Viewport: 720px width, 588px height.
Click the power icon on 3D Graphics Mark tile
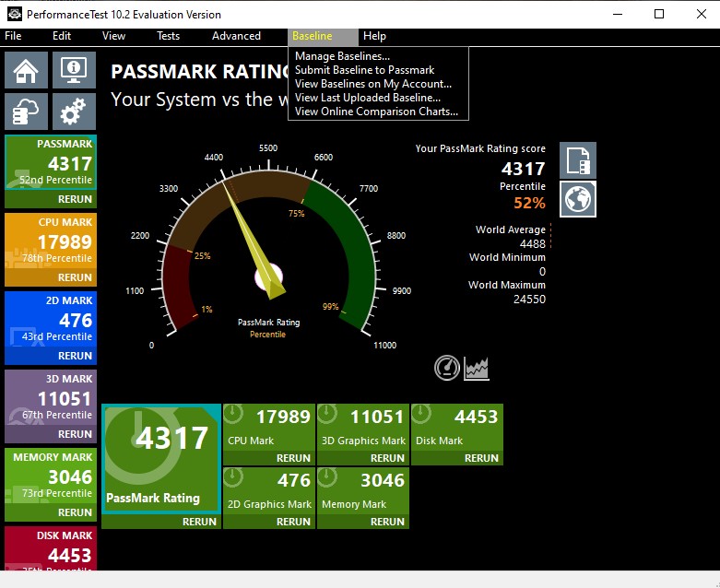327,414
